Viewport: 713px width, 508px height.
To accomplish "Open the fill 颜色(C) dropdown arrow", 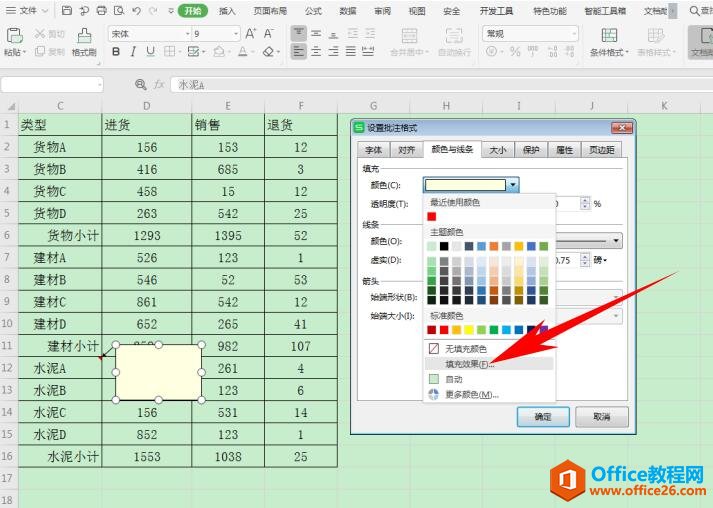I will click(513, 185).
